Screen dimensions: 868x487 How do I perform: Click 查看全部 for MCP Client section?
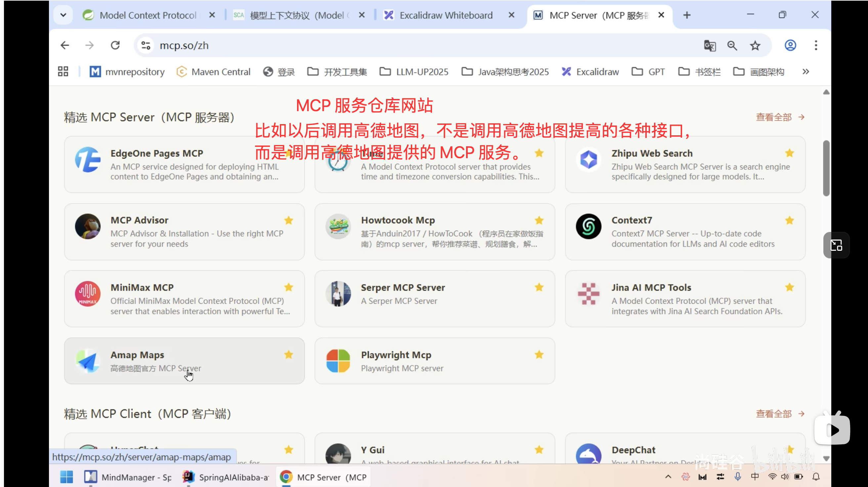[780, 414]
